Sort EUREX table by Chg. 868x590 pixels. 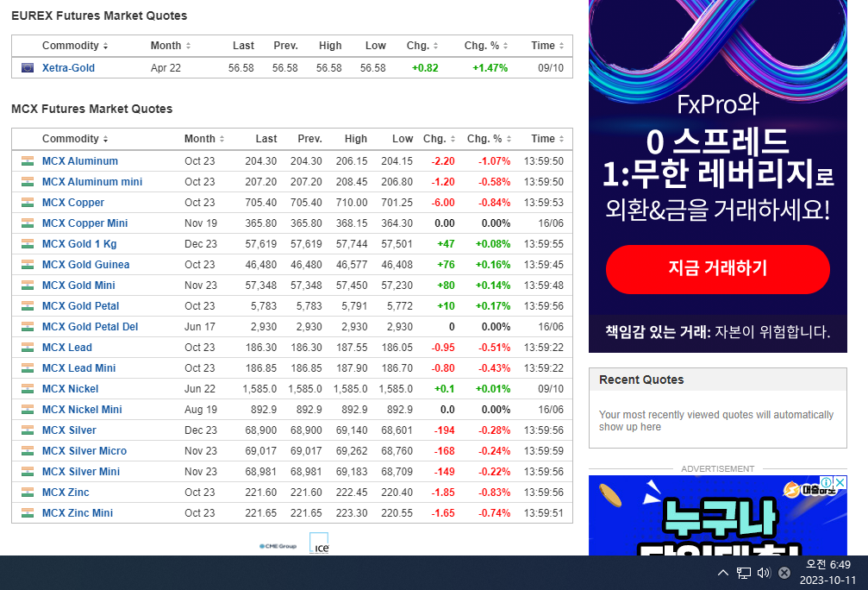[422, 46]
